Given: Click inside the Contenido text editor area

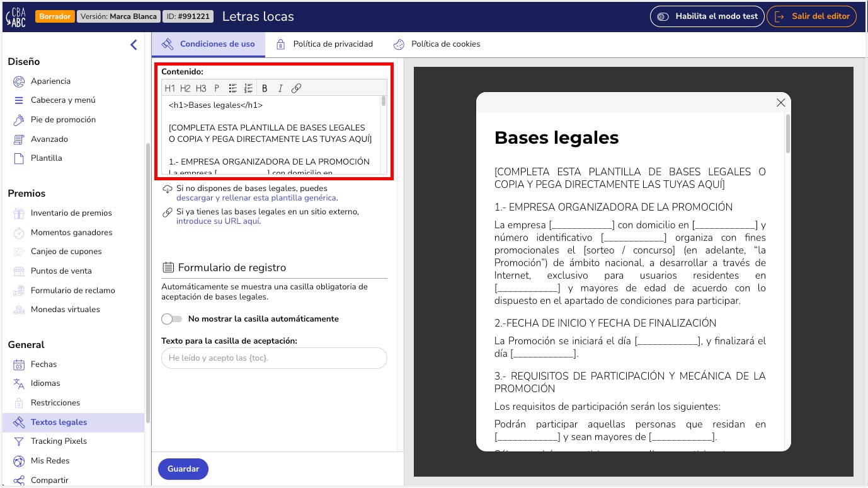Looking at the screenshot, I should pos(271,134).
